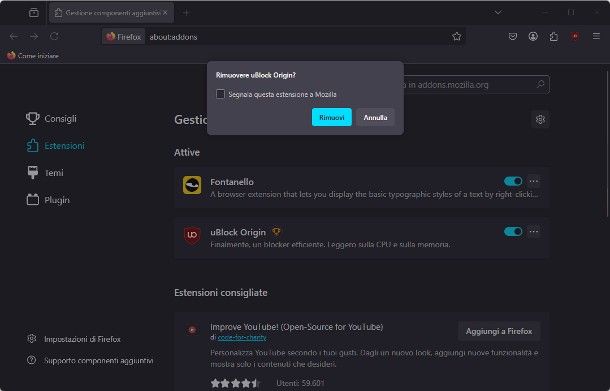
Task: Click the 'Attive' section heading
Action: pyautogui.click(x=187, y=152)
